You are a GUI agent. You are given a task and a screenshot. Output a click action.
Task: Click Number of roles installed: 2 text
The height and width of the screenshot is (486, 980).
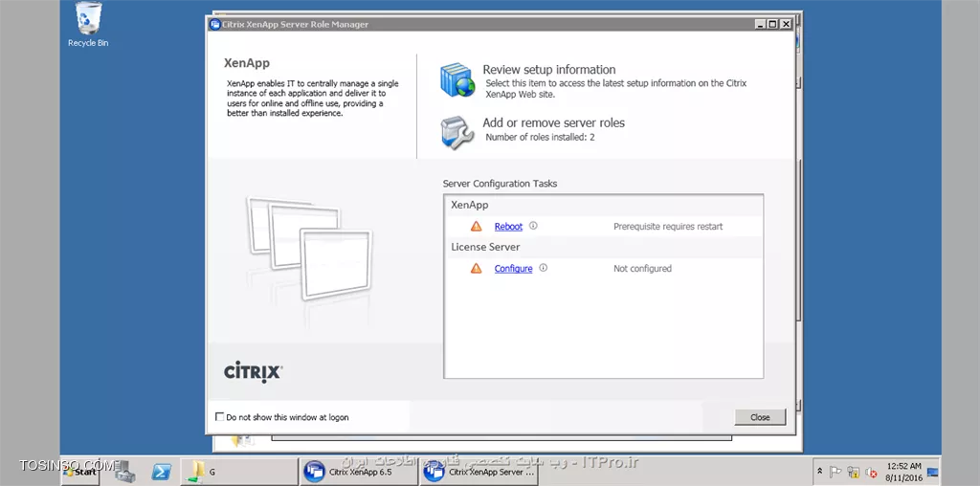pyautogui.click(x=540, y=137)
